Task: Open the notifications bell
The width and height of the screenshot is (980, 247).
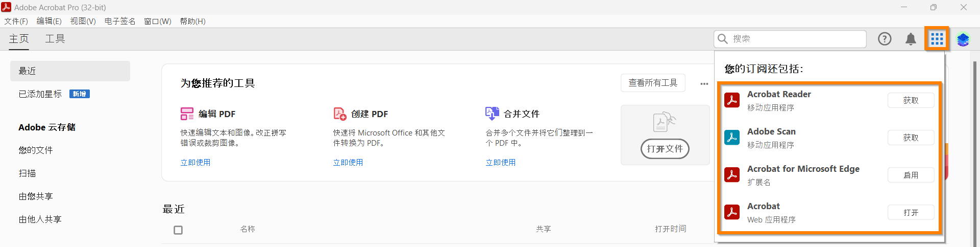Action: coord(911,39)
